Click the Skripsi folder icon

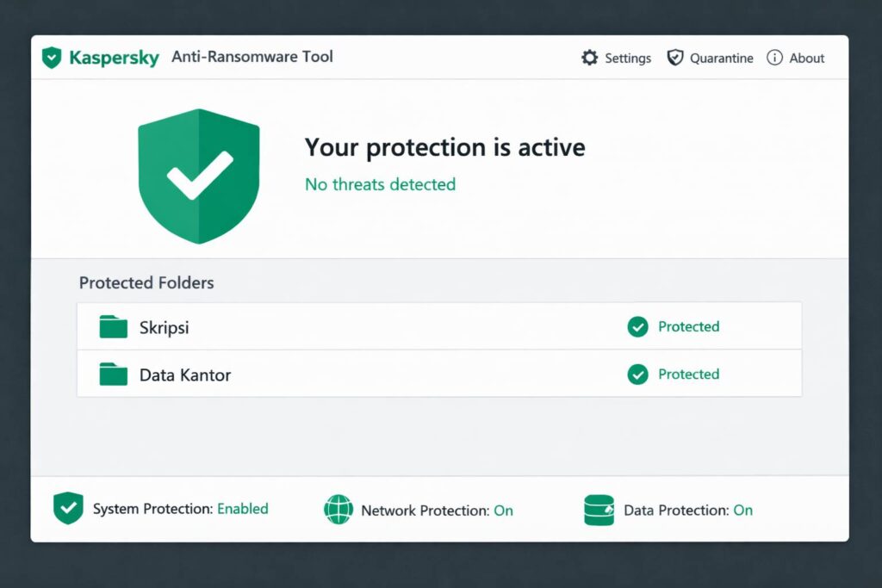tap(113, 327)
